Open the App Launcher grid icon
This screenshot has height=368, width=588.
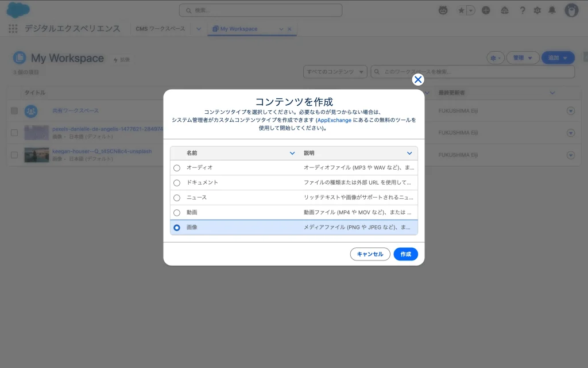tap(13, 29)
